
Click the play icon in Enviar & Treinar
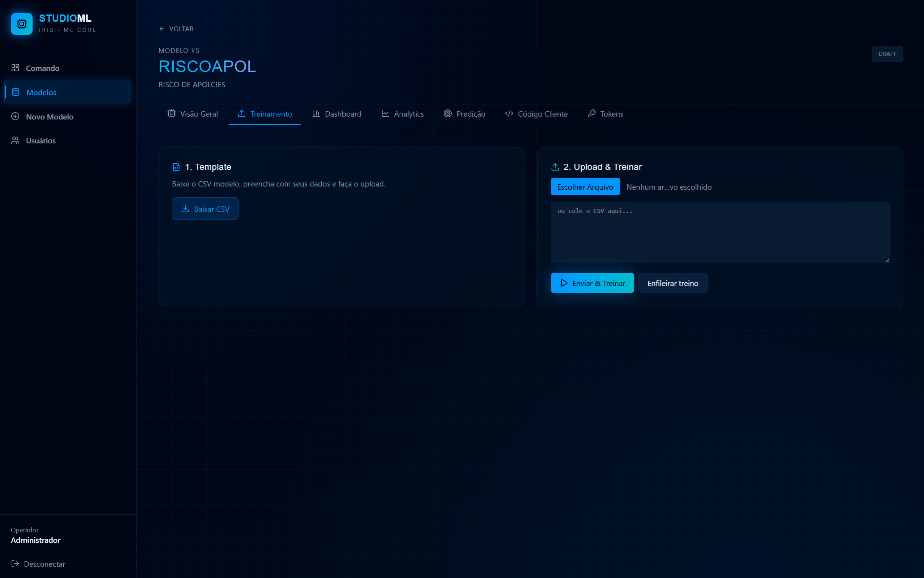point(564,283)
